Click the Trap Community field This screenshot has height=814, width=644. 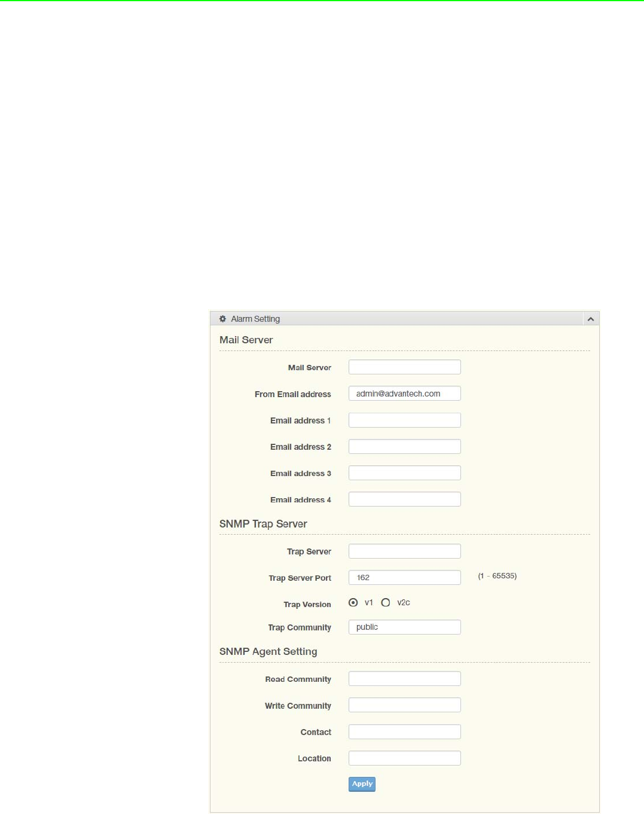pyautogui.click(x=405, y=627)
